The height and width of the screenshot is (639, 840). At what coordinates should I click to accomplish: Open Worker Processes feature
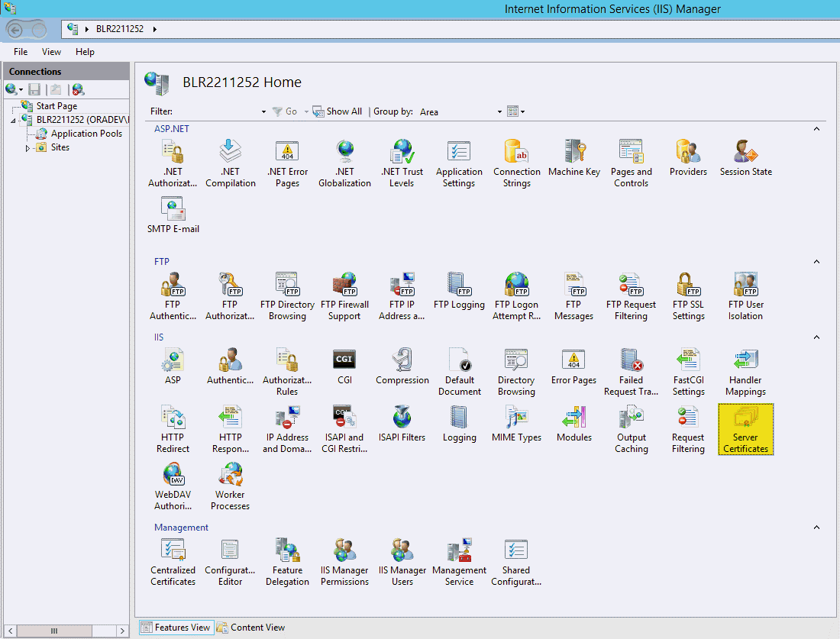click(x=231, y=486)
